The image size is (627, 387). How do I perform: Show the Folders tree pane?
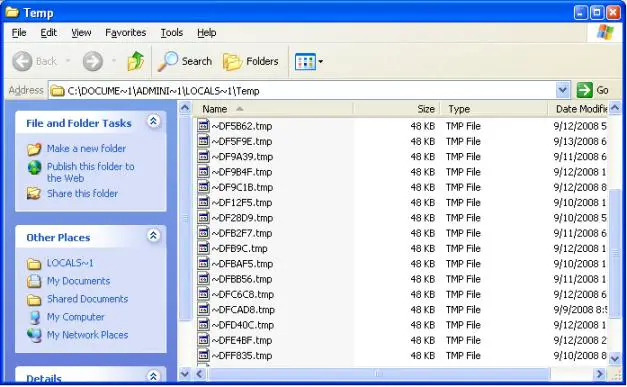click(x=251, y=62)
